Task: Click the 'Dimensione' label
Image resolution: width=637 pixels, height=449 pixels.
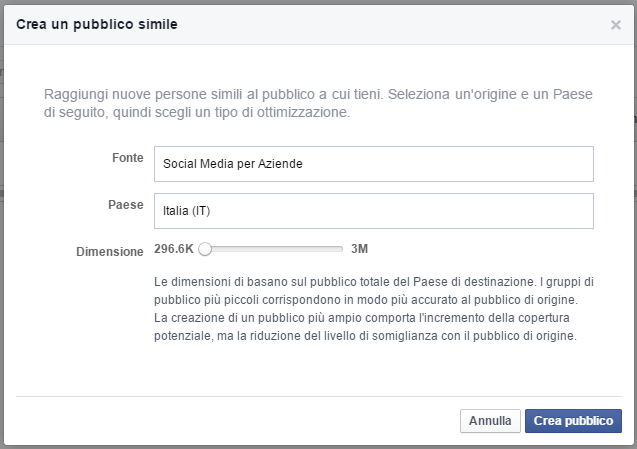Action: [110, 252]
